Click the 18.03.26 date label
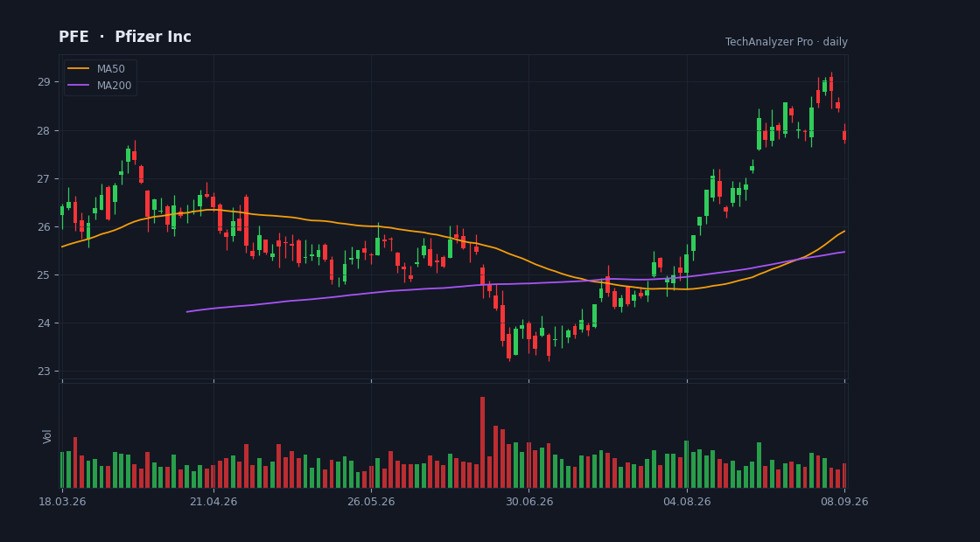This screenshot has width=980, height=542. 62,502
